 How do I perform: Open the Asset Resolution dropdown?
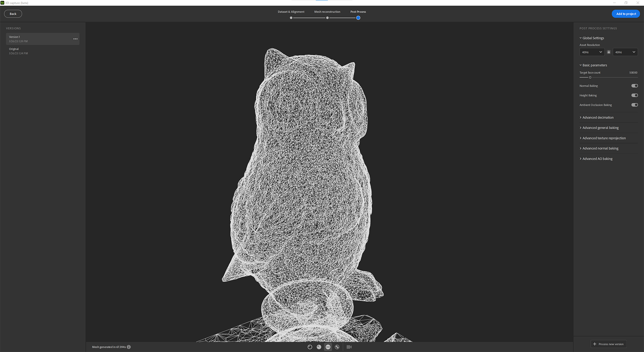(592, 52)
